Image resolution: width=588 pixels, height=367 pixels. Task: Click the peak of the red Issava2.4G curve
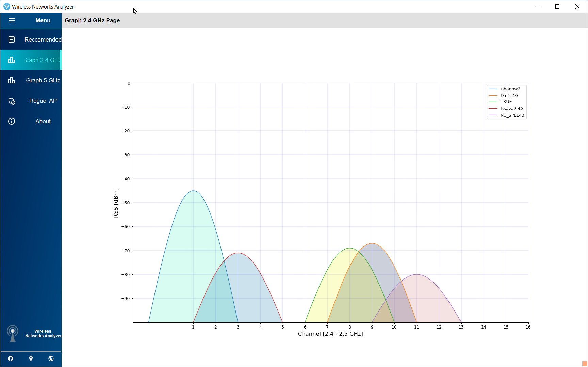pyautogui.click(x=238, y=253)
